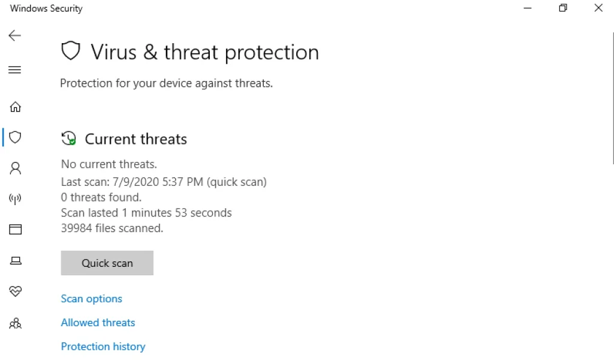614x364 pixels.
Task: Open Family options in the sidebar
Action: [x=15, y=323]
